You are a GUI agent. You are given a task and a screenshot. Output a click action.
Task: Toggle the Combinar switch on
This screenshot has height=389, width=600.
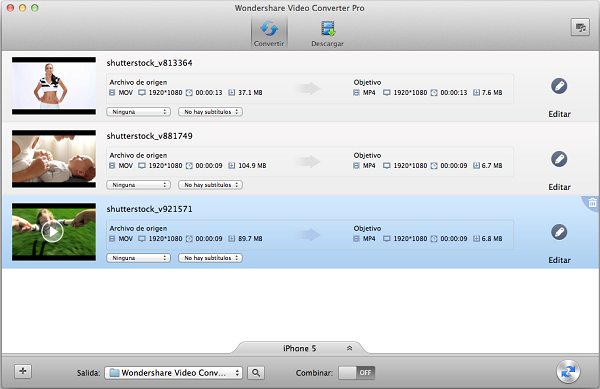click(x=357, y=373)
